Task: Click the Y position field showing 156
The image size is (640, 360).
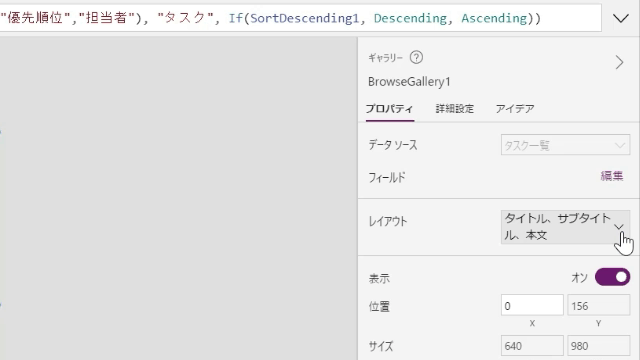Action: (x=598, y=305)
